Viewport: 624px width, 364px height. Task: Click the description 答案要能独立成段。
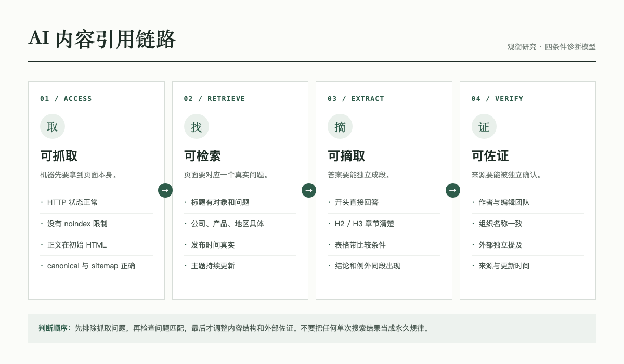pyautogui.click(x=360, y=175)
